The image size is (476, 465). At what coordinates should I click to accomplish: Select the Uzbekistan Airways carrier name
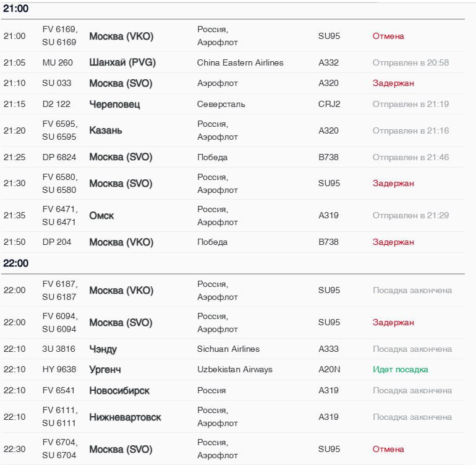coord(235,370)
